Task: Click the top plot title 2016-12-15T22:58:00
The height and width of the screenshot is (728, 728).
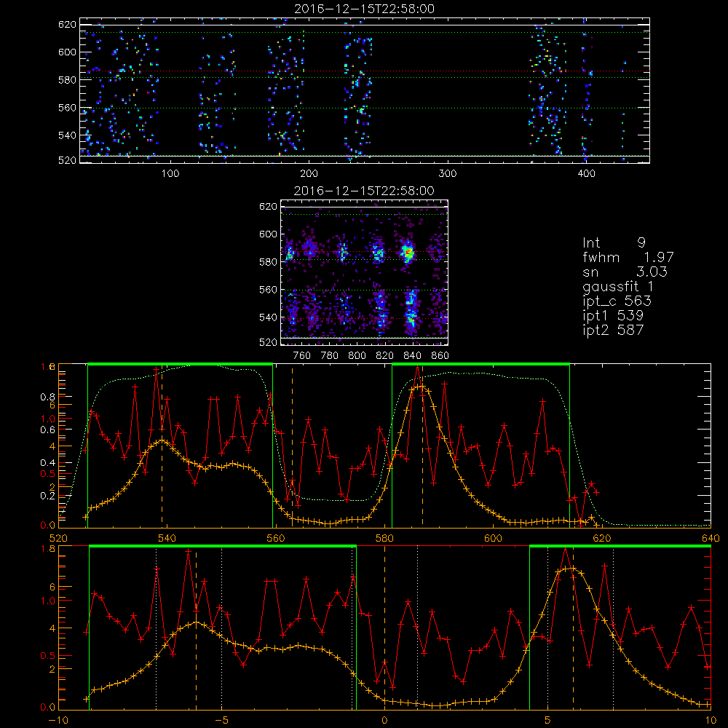Action: click(364, 9)
